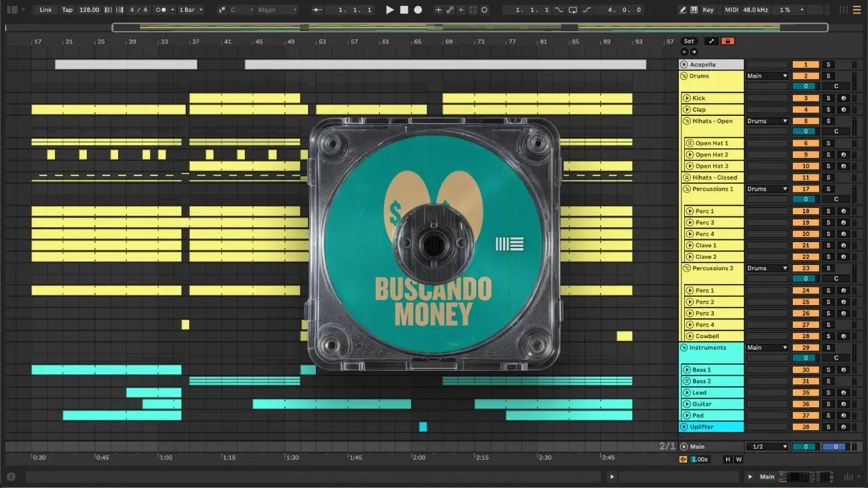868x488 pixels.
Task: Solo the Kick track
Action: tap(827, 98)
